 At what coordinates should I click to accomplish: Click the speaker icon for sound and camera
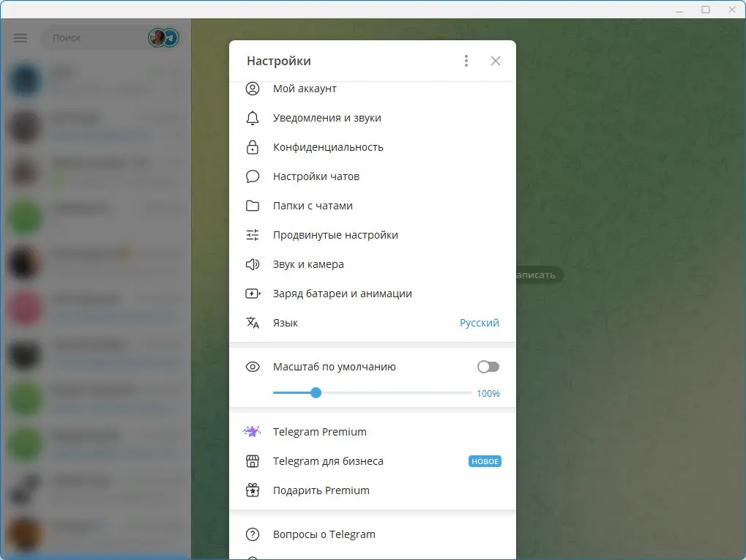253,264
